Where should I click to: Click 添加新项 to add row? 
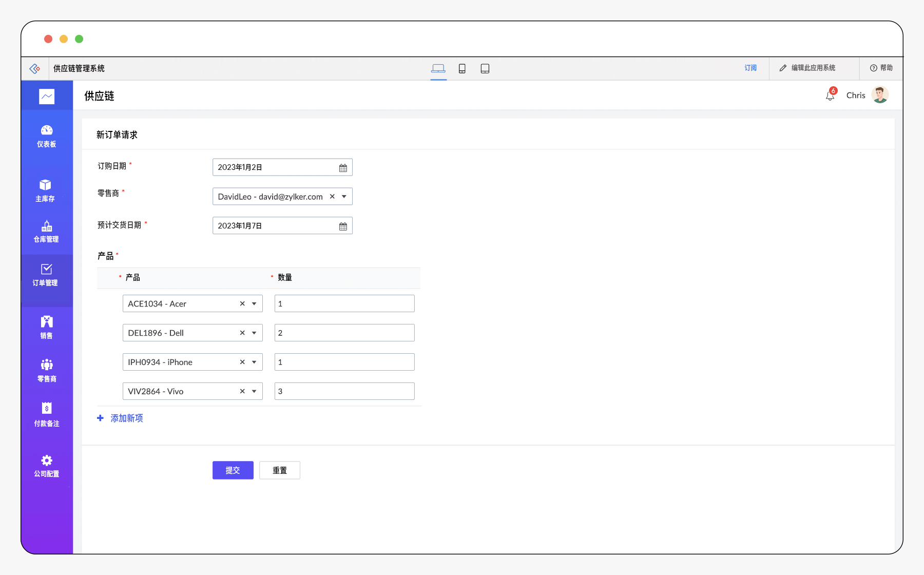point(120,418)
